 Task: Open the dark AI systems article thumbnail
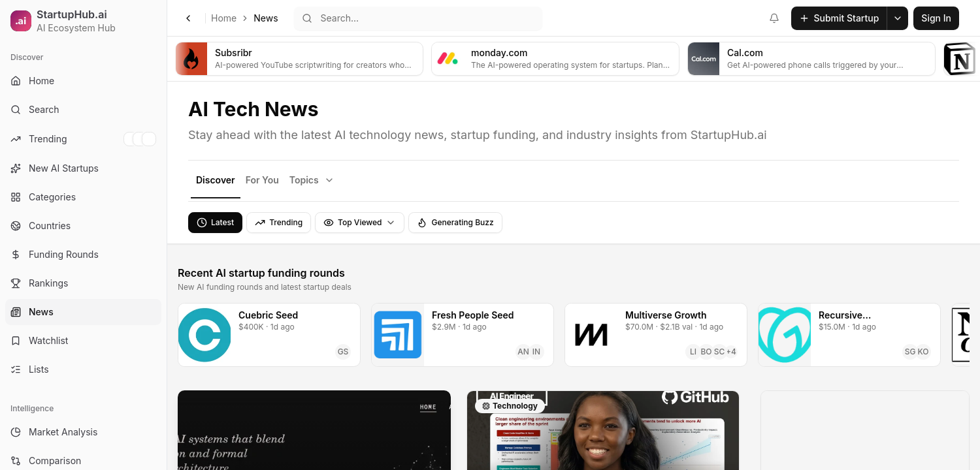(x=314, y=430)
